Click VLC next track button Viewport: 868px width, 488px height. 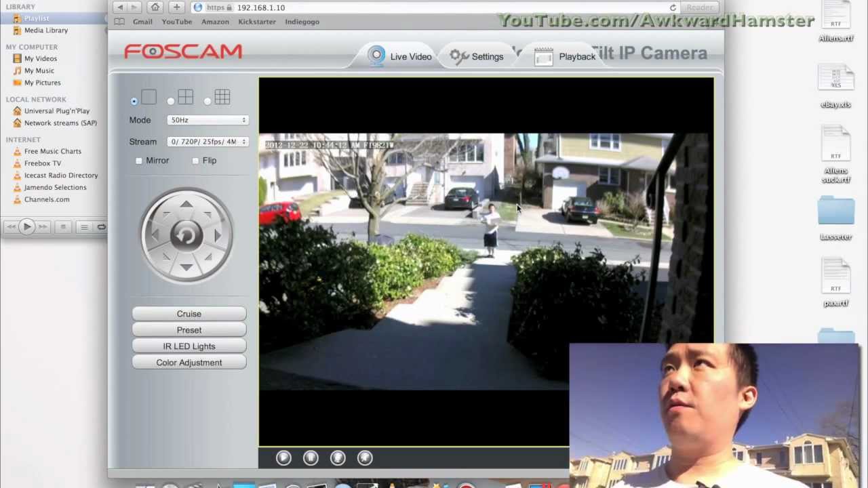[43, 226]
